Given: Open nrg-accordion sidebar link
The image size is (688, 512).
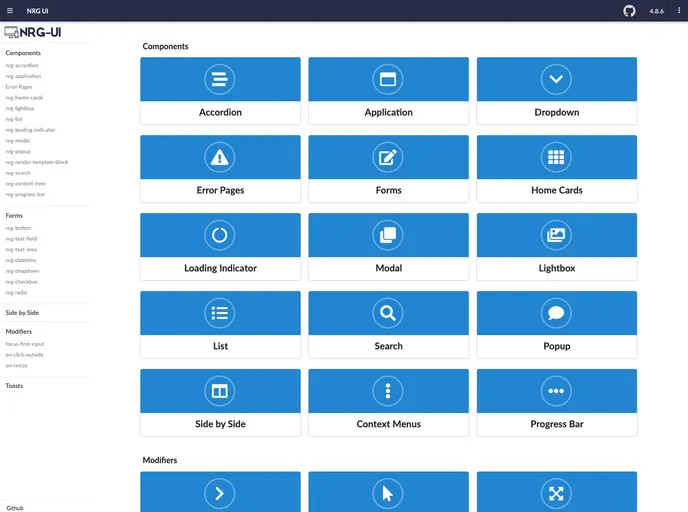Looking at the screenshot, I should 22,65.
